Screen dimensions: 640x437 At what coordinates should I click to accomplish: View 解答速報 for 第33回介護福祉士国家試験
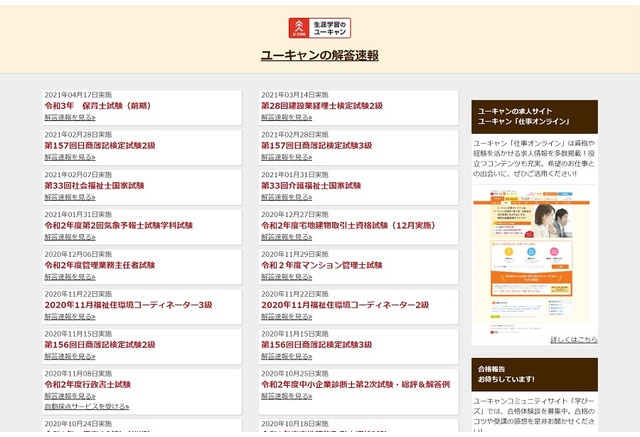pyautogui.click(x=287, y=197)
